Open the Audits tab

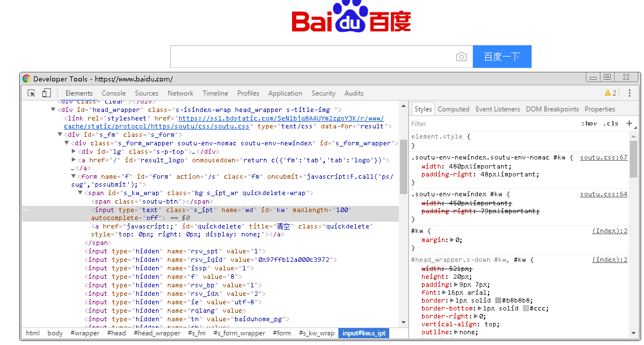point(354,93)
